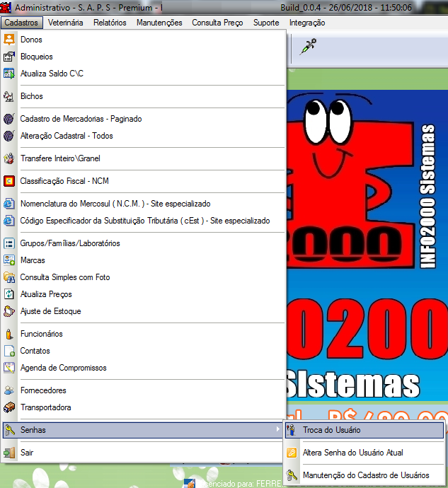Screen dimensions: 448x488
Task: Open Código Especificador da Substituição Tributária entry
Action: pos(144,221)
